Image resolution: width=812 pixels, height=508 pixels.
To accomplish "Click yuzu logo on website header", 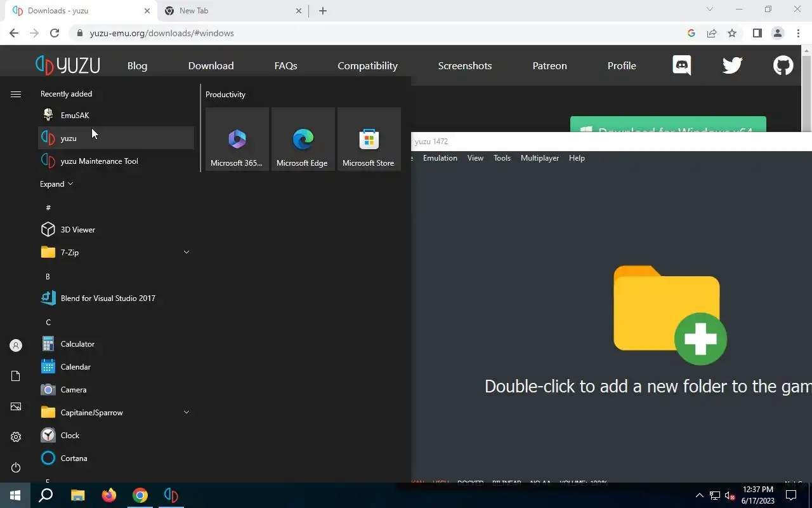I will [68, 65].
